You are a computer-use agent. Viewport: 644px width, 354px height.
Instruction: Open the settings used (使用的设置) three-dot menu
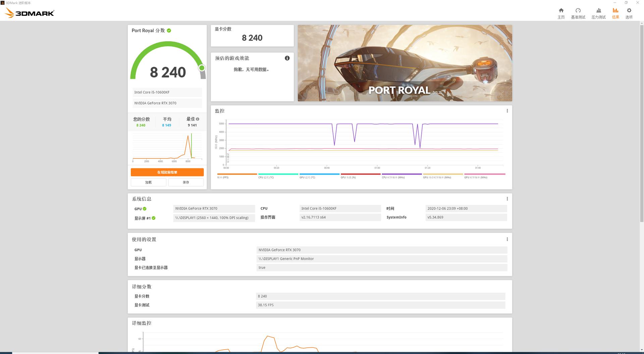point(507,239)
